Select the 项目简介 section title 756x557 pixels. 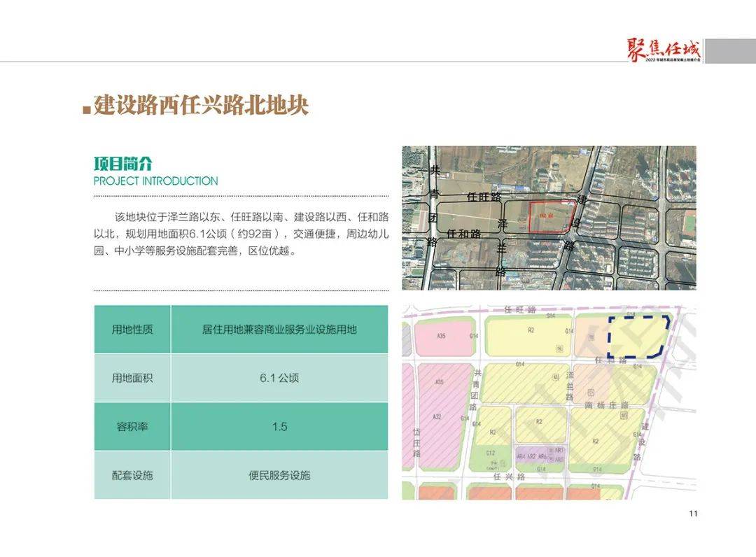(x=123, y=164)
